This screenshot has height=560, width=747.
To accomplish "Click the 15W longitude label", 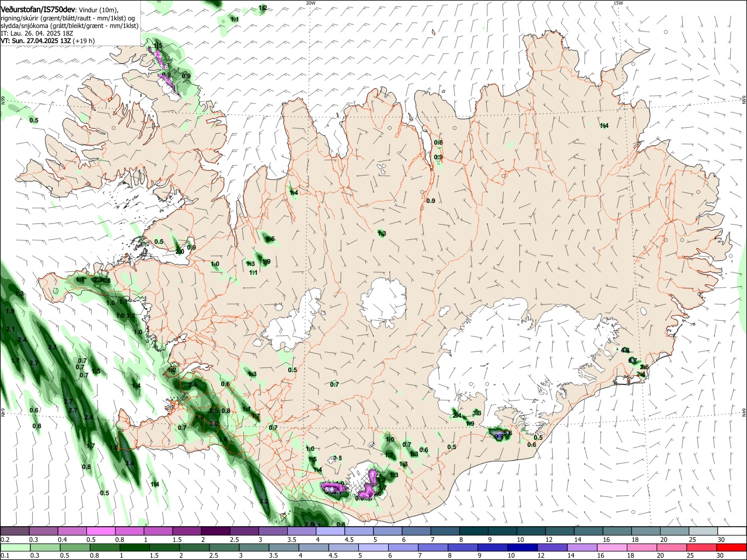I will 618,3.
